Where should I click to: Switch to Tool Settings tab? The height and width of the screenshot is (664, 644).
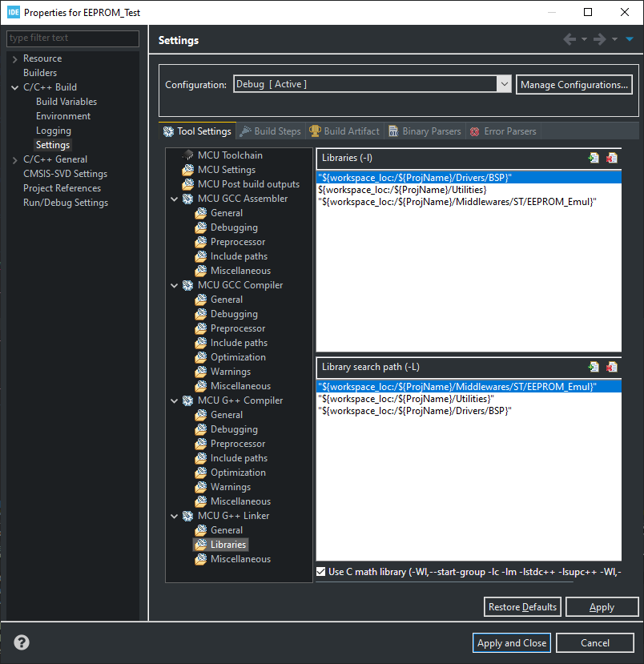click(197, 131)
